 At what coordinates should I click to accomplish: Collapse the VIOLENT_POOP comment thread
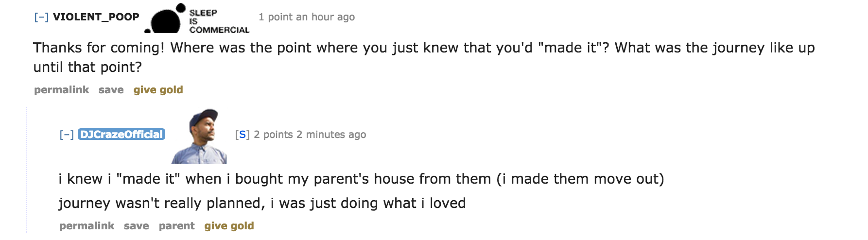click(x=41, y=17)
